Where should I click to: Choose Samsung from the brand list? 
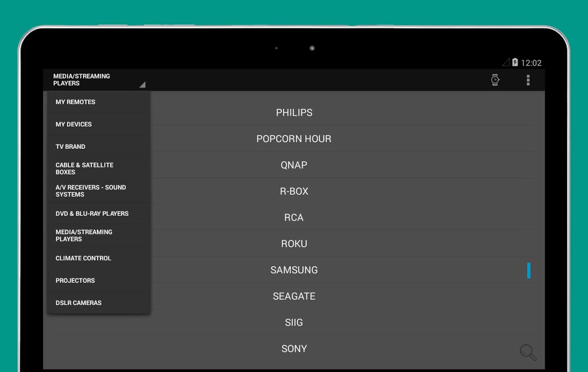(294, 270)
